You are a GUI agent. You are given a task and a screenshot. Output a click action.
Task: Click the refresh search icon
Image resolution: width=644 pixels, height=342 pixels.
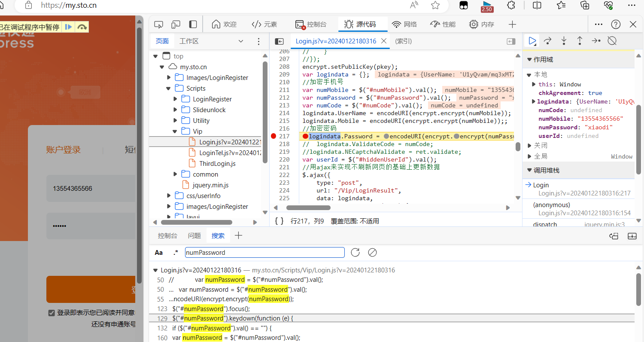[355, 252]
